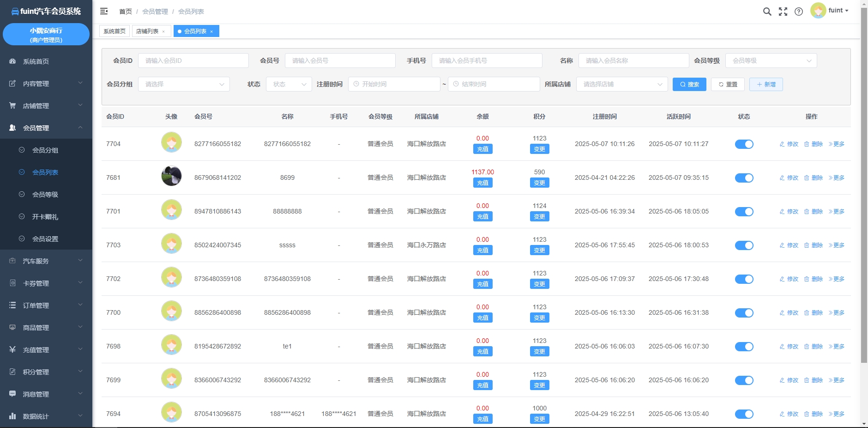Switch to the 系统首页 tab

(115, 31)
